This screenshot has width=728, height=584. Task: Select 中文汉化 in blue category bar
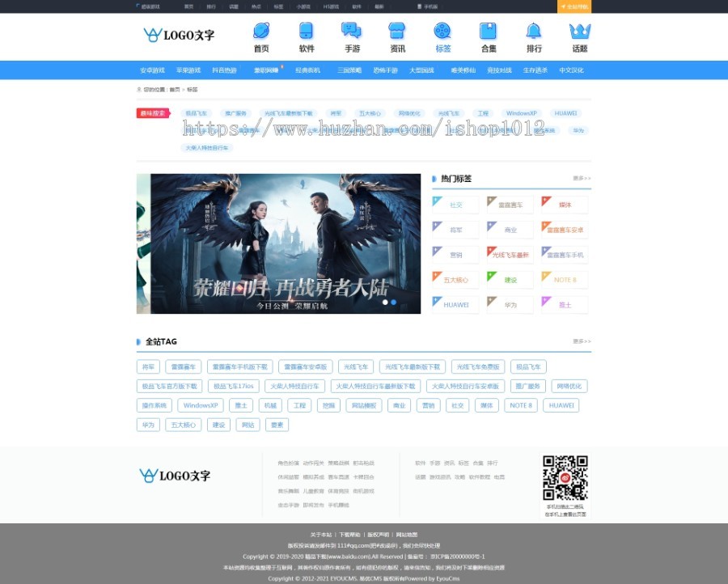click(x=571, y=70)
